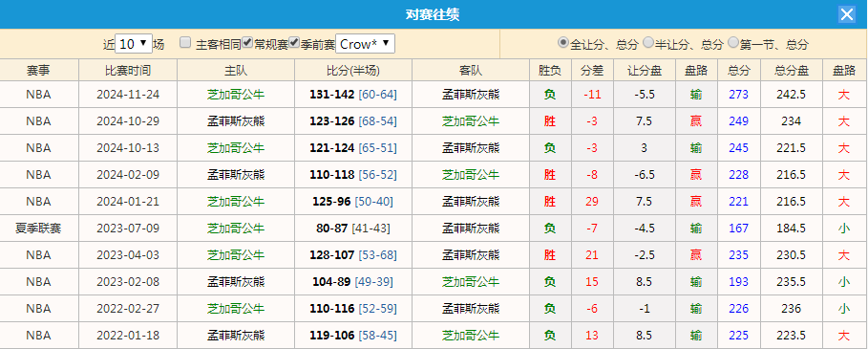The width and height of the screenshot is (868, 349).
Task: Click the date 2024-11-24
Action: click(x=128, y=95)
